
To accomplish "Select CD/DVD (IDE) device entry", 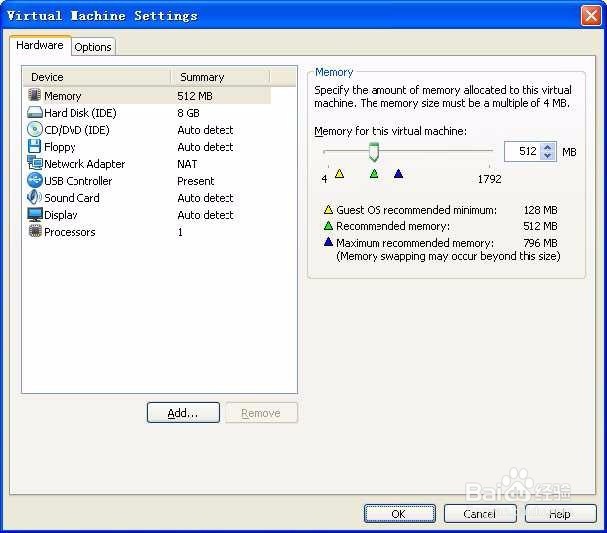I will (77, 130).
